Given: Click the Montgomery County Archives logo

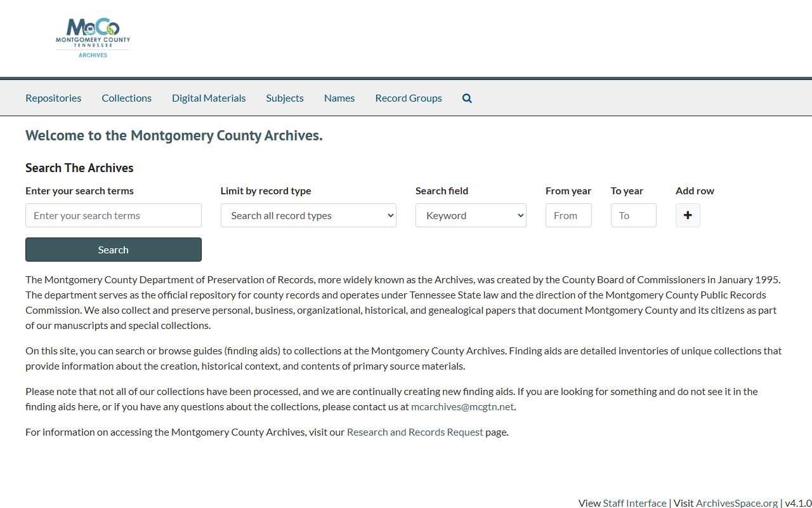Looking at the screenshot, I should pos(93,38).
